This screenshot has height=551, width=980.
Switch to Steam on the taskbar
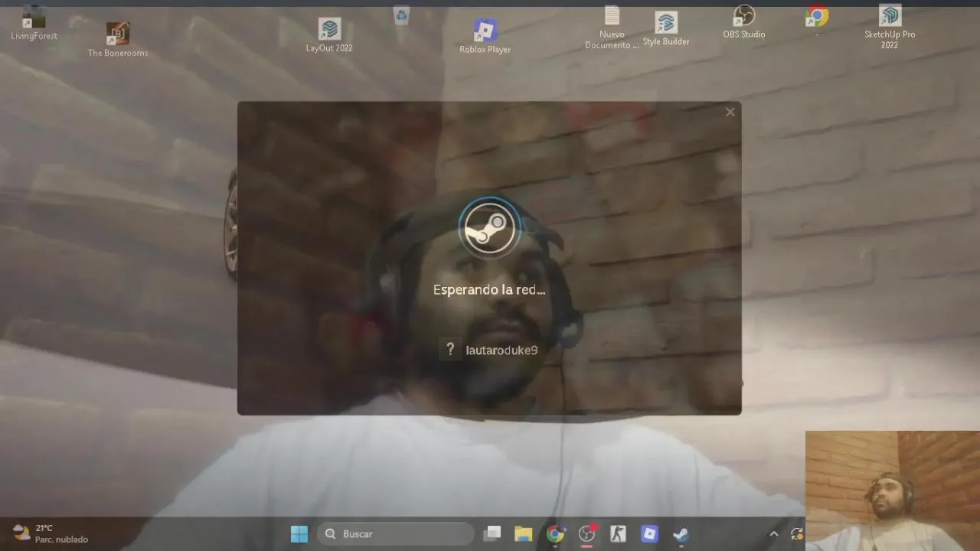(x=681, y=533)
